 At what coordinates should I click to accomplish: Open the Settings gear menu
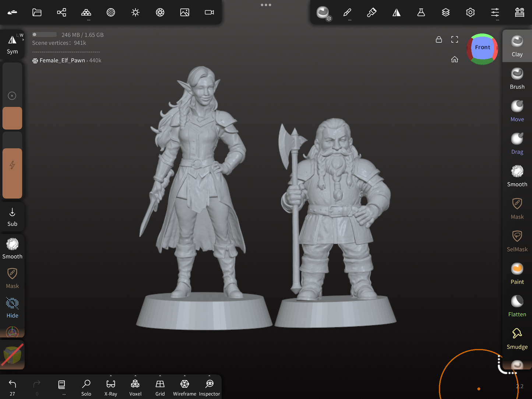click(x=470, y=13)
